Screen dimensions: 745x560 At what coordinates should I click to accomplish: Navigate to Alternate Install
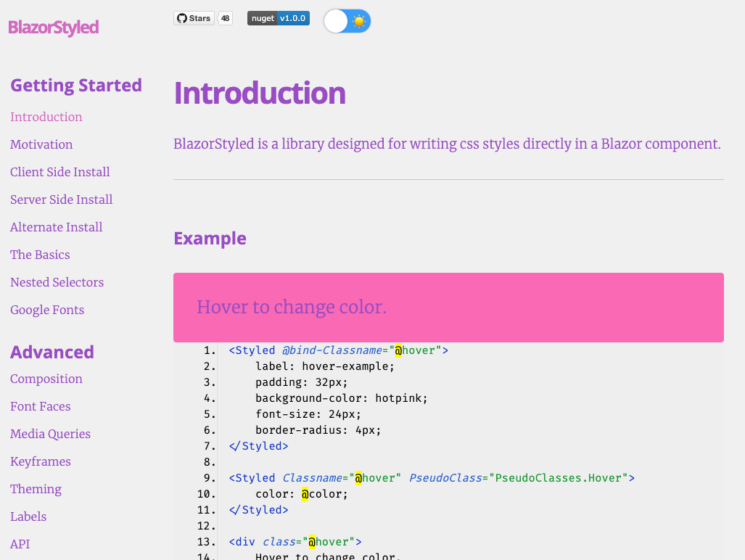[56, 227]
